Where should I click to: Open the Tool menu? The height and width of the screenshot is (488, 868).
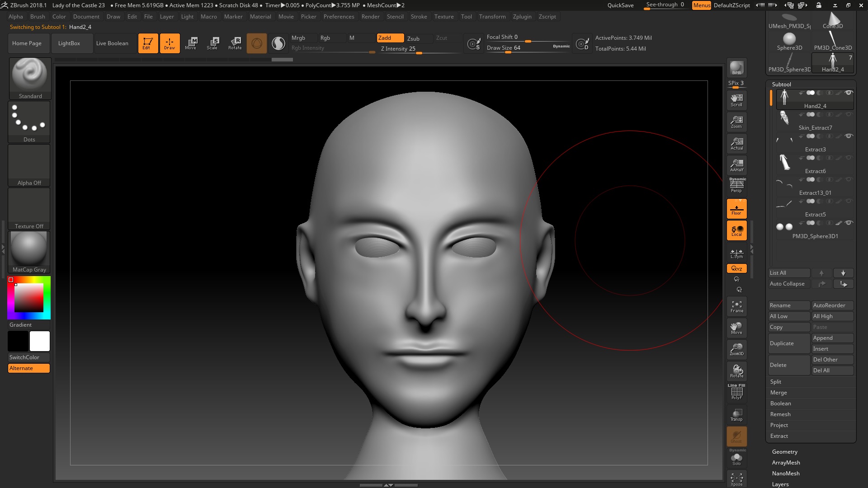coord(466,17)
